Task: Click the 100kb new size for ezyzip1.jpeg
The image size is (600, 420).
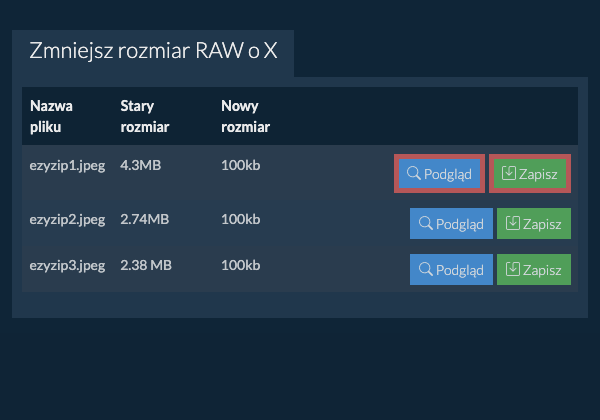Action: point(240,164)
